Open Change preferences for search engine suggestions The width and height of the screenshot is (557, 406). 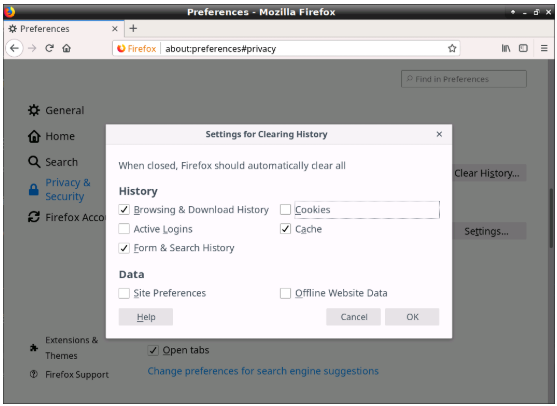click(263, 371)
